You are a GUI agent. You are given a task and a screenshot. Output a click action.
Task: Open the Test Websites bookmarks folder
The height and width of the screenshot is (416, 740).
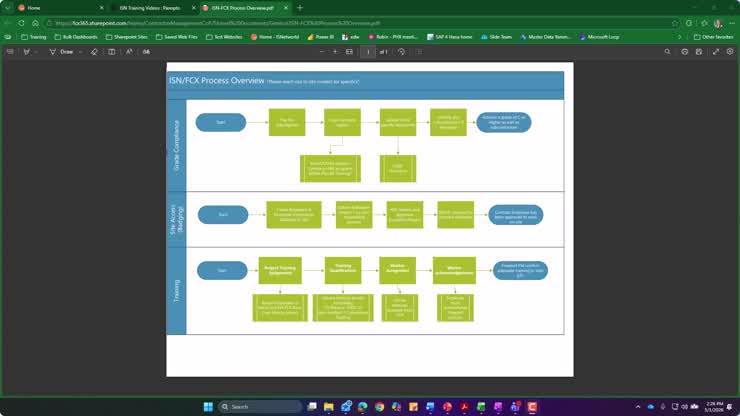pyautogui.click(x=224, y=37)
